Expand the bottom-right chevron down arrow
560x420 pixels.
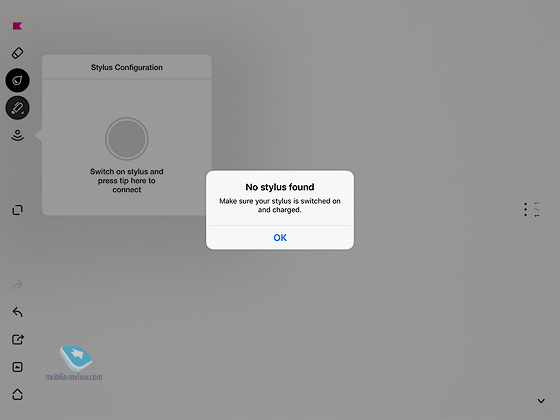tap(541, 401)
